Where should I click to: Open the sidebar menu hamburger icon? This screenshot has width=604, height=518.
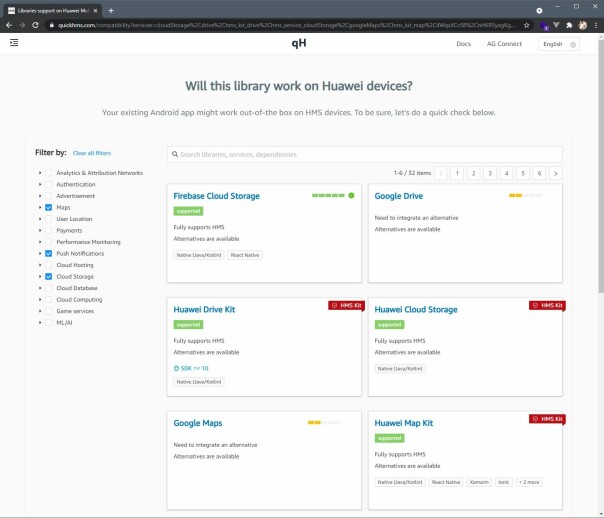(x=14, y=42)
